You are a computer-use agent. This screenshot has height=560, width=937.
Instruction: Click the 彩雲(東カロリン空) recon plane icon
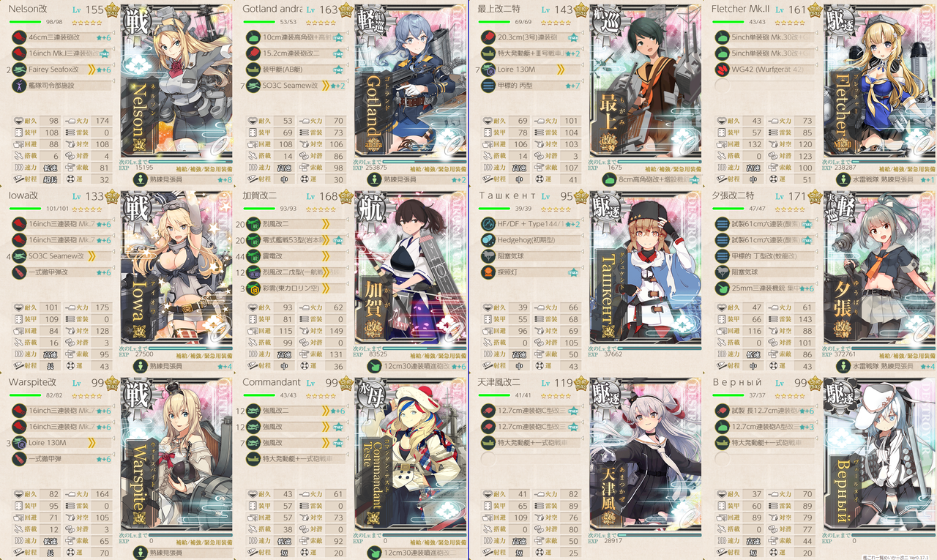[252, 288]
